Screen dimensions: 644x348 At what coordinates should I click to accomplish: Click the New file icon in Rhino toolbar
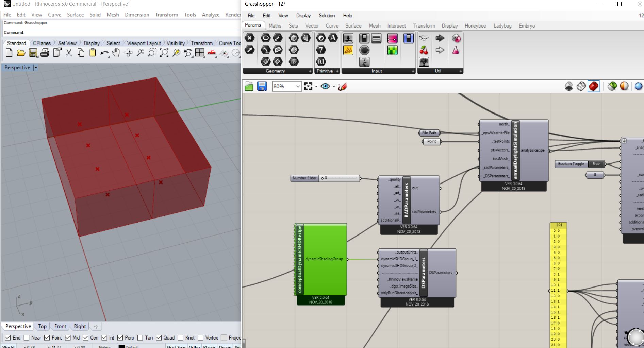[x=9, y=53]
